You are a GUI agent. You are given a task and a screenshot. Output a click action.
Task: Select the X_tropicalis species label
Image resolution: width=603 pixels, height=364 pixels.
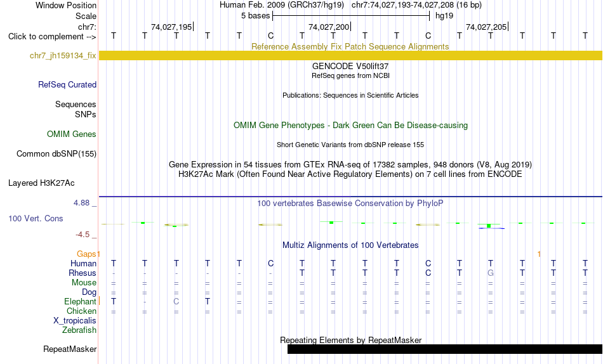[75, 321]
